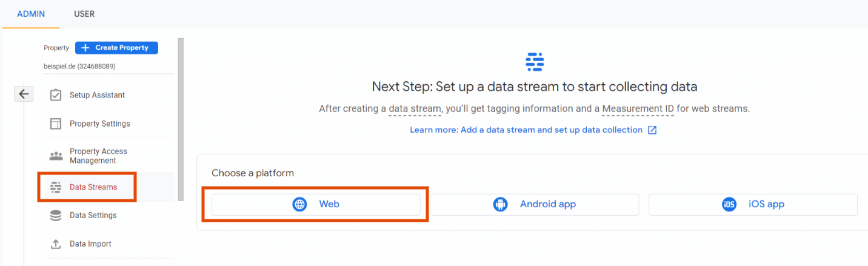Select the Setup Assistant checkbox icon
Image resolution: width=868 pixels, height=266 pixels.
coord(56,95)
